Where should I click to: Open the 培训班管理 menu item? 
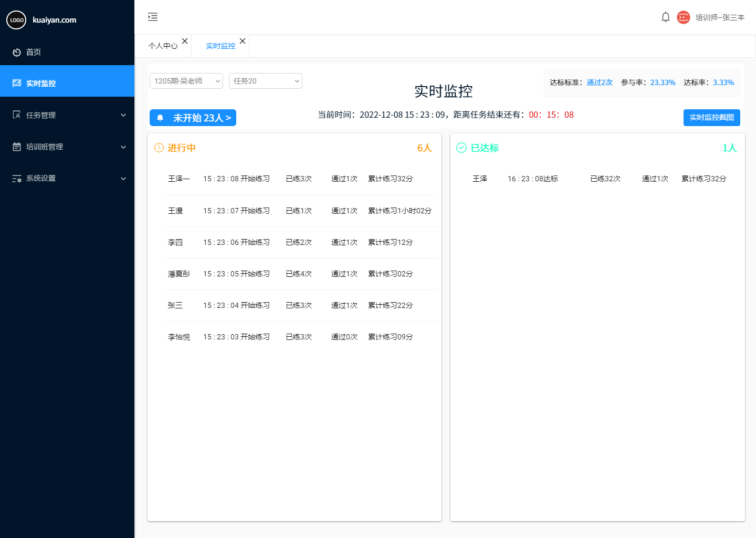click(x=67, y=147)
